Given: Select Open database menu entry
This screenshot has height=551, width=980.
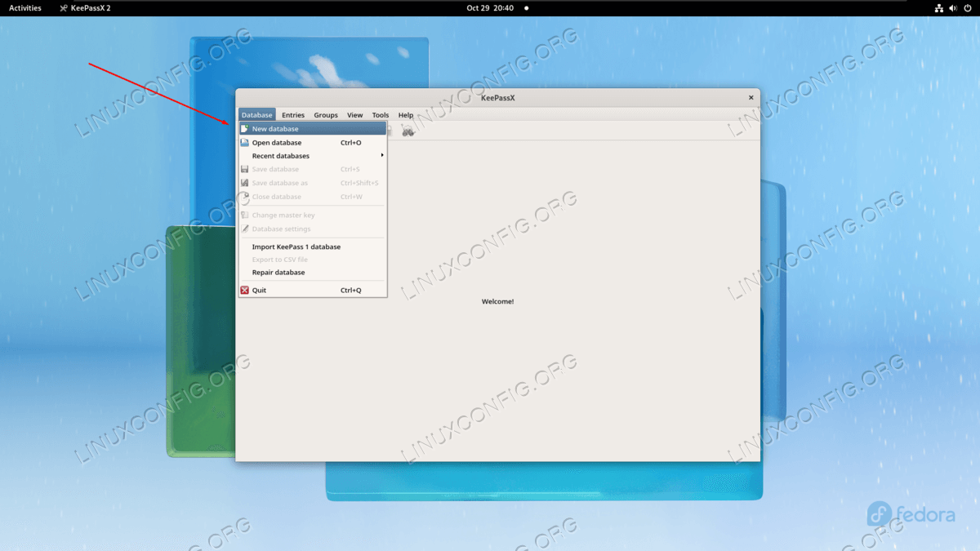Looking at the screenshot, I should pyautogui.click(x=312, y=143).
